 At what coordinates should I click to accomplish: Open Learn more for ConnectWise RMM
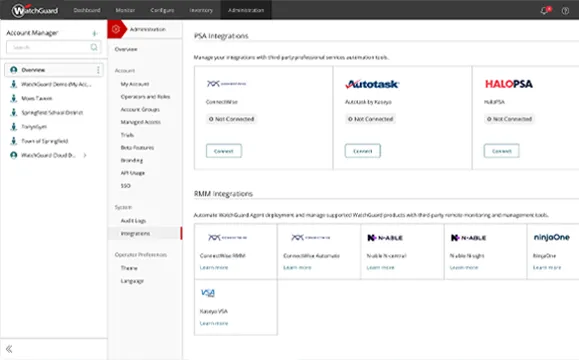[x=214, y=267]
